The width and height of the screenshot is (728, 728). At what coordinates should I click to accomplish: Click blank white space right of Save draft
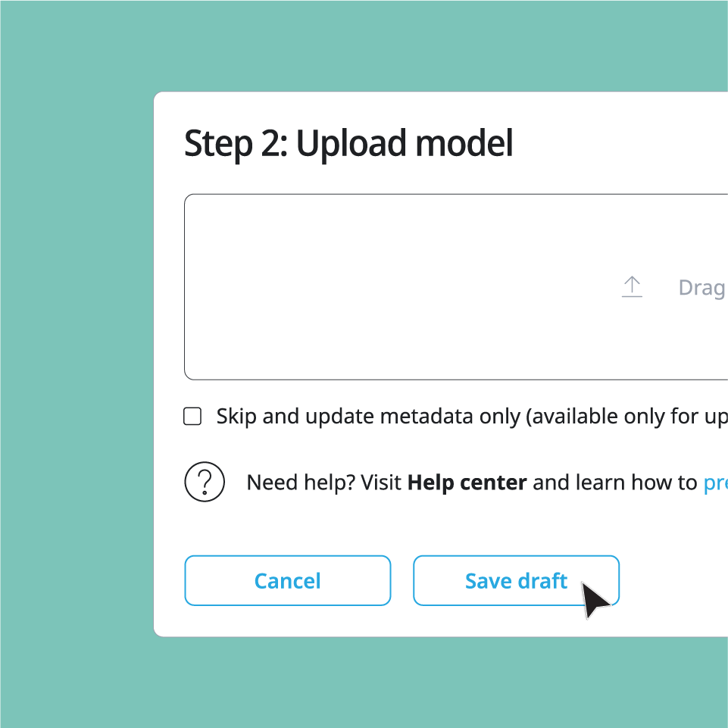(674, 581)
